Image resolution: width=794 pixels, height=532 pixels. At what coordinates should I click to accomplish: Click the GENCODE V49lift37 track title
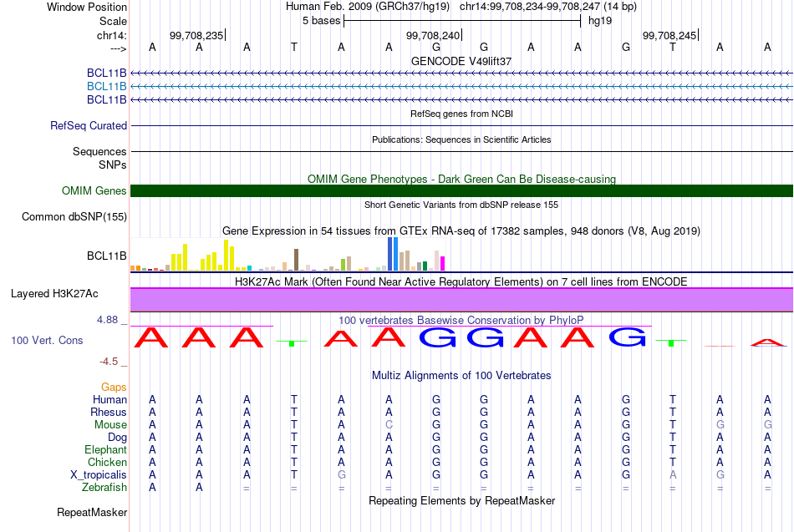[x=461, y=61]
